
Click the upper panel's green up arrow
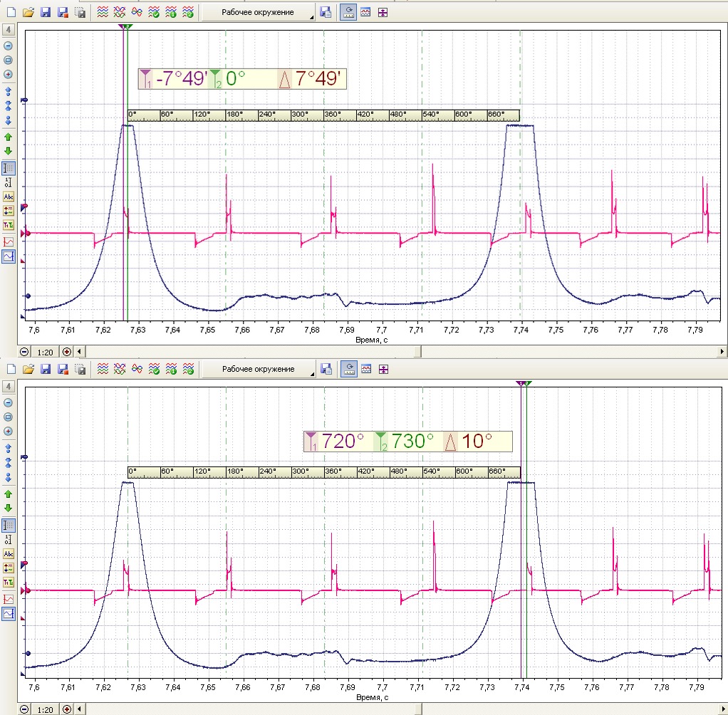coord(8,137)
